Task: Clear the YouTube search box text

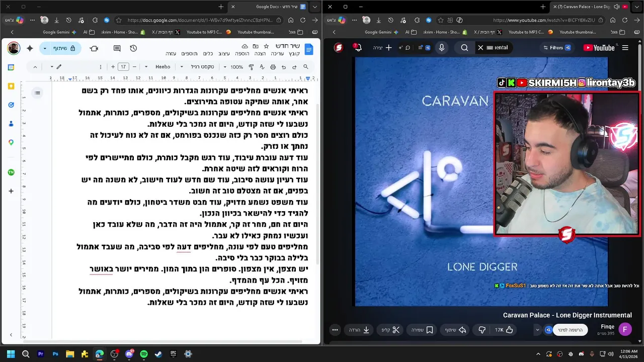Action: 480,48
